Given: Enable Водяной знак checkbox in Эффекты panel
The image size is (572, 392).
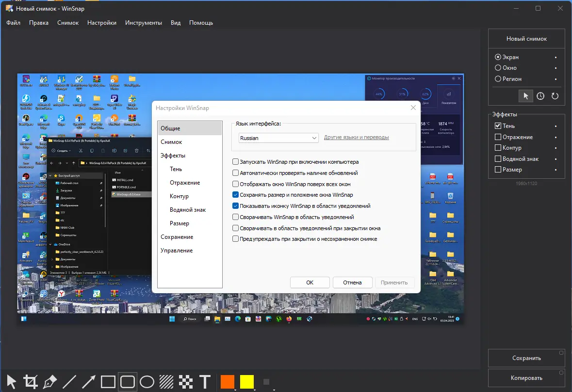Looking at the screenshot, I should tap(498, 159).
